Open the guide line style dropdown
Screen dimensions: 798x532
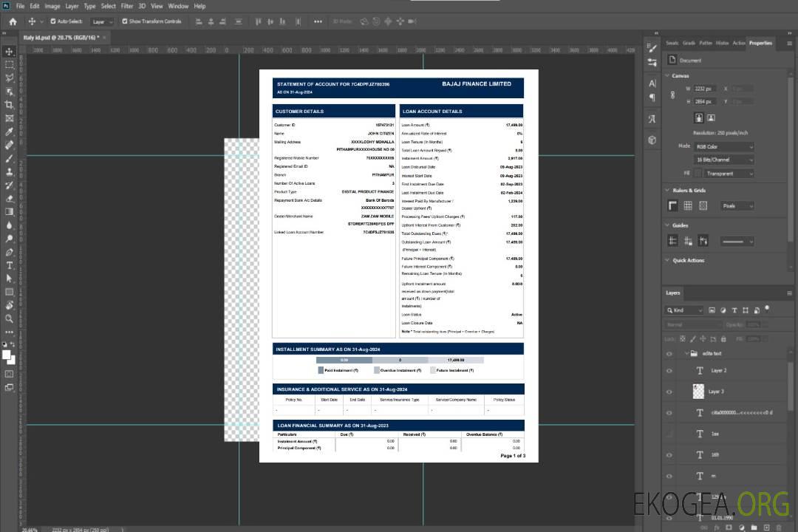737,242
